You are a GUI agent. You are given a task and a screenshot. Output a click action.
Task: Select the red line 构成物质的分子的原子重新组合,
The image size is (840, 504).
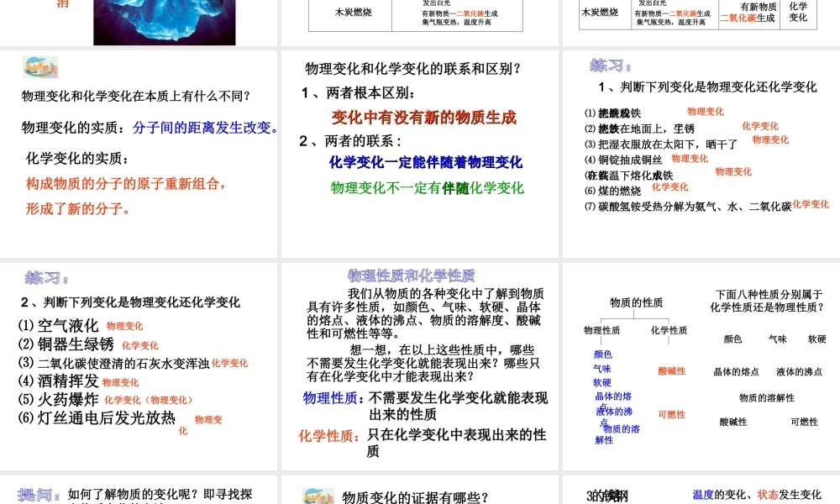tap(126, 184)
